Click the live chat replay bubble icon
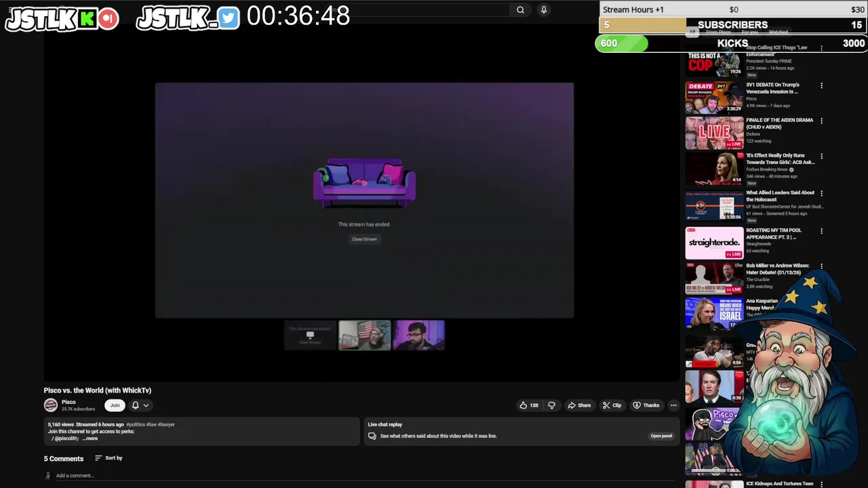 tap(372, 436)
